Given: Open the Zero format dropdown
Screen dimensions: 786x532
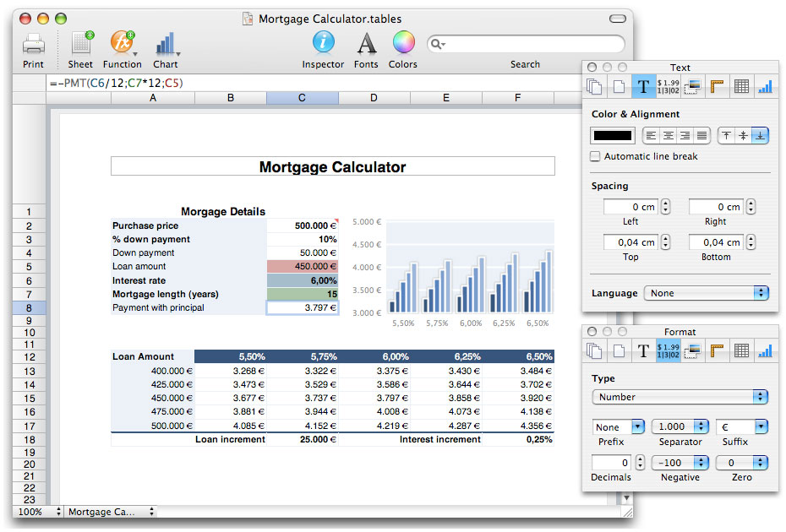Looking at the screenshot, I should point(742,463).
